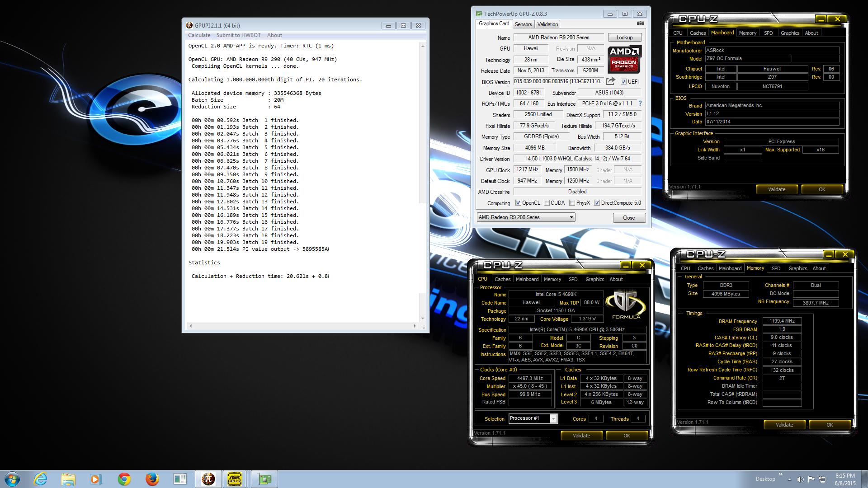This screenshot has width=868, height=488.
Task: Open Caches tab in CPU tab CPU-Z window
Action: pos(502,279)
